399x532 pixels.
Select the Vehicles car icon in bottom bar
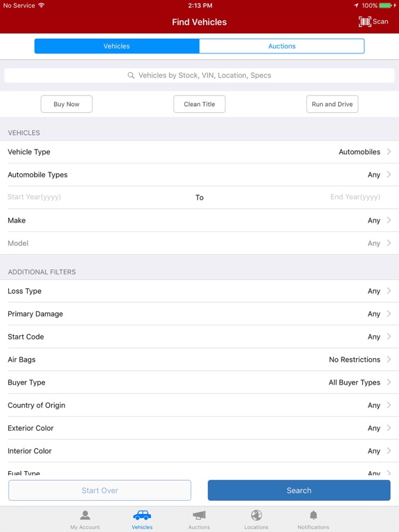[x=142, y=515]
